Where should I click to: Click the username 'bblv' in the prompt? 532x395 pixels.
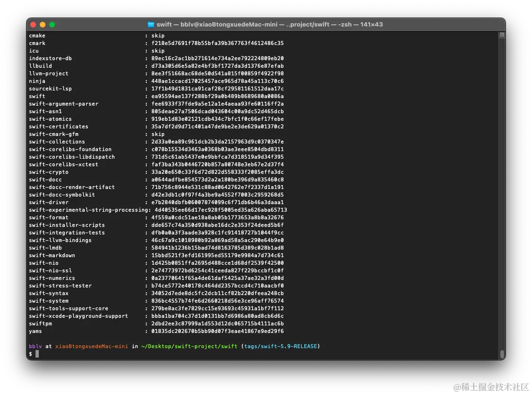click(x=35, y=346)
